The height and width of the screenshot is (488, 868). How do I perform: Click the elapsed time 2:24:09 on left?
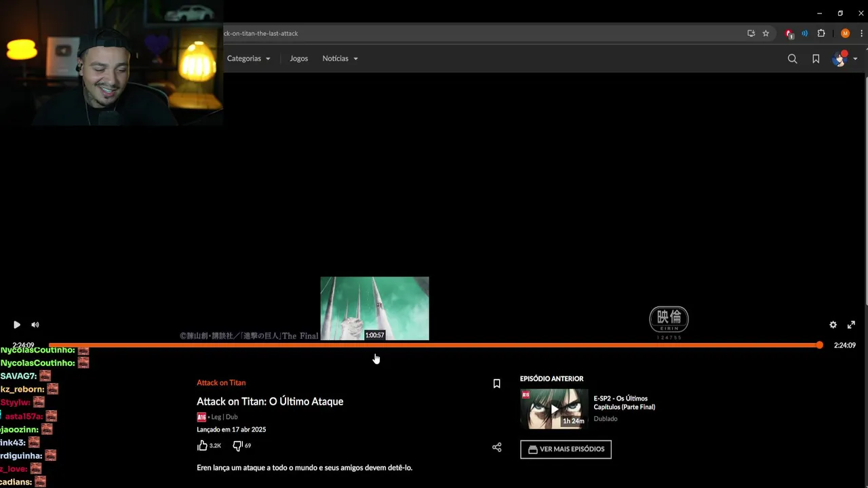click(x=23, y=346)
